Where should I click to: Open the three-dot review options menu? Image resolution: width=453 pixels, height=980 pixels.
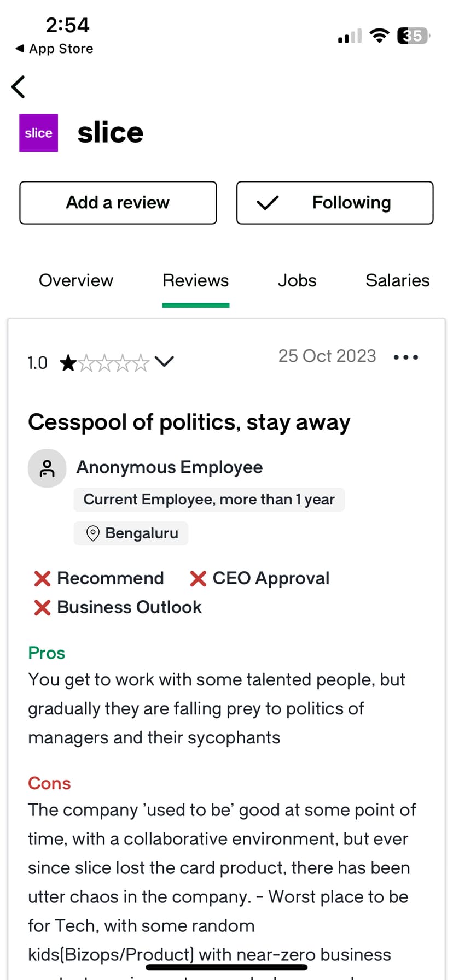tap(406, 357)
